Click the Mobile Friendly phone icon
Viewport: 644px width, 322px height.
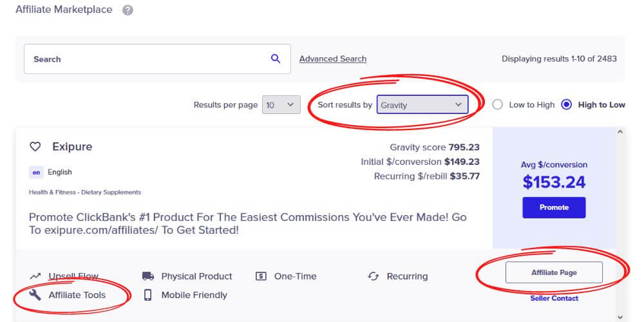[148, 295]
